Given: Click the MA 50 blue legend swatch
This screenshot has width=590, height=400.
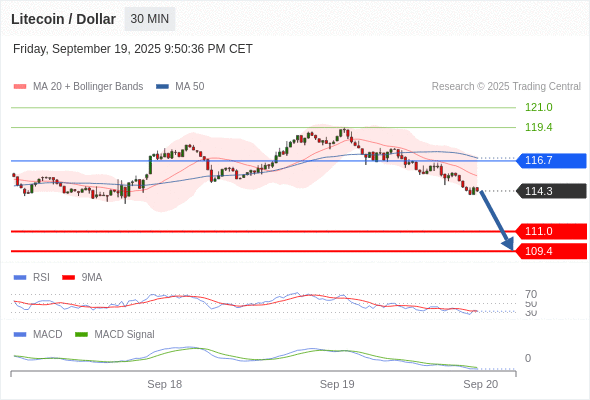Looking at the screenshot, I should tap(162, 87).
